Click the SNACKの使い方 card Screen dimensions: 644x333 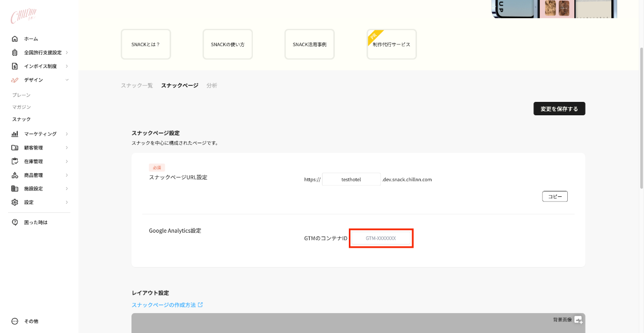pyautogui.click(x=228, y=45)
